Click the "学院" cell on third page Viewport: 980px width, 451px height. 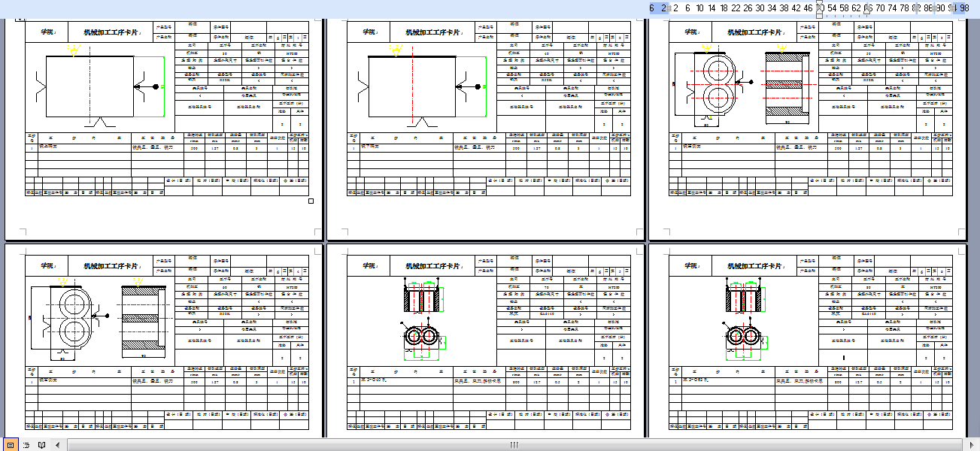690,32
